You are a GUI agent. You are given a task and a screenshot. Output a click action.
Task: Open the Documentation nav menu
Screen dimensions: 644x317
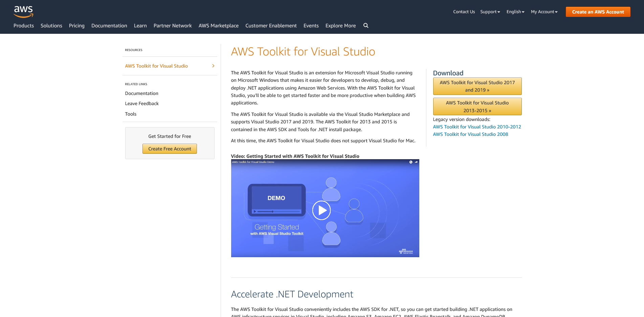coord(109,26)
